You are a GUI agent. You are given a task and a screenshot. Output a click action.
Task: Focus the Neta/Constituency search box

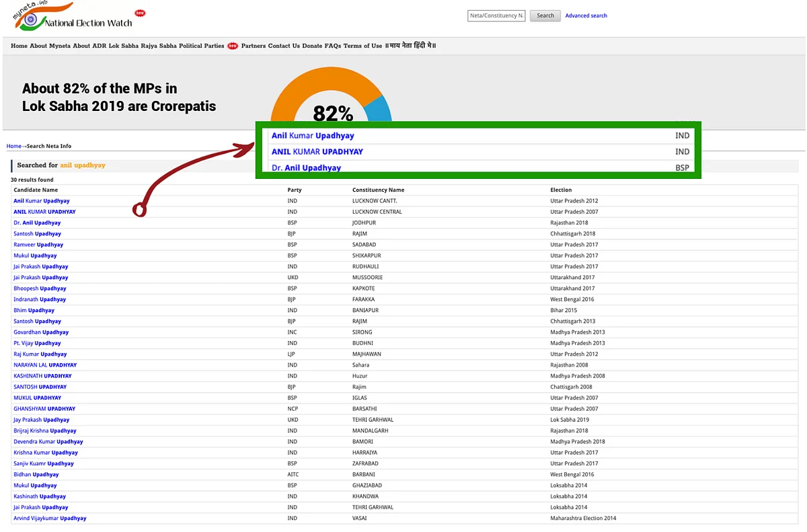496,15
